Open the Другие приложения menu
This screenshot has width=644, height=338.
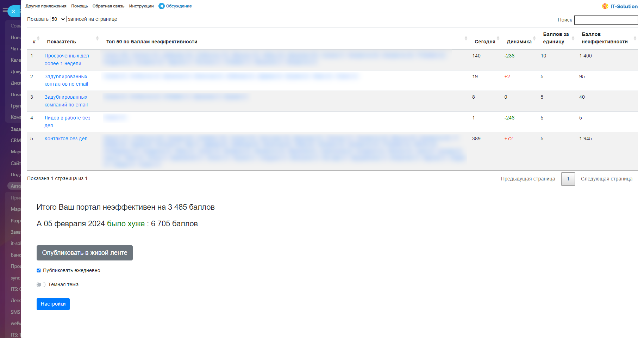tap(46, 6)
